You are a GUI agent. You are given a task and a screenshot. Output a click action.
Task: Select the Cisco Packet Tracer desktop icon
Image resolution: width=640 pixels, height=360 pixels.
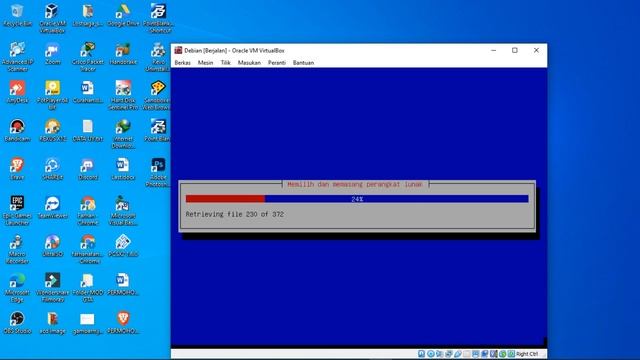pos(88,57)
